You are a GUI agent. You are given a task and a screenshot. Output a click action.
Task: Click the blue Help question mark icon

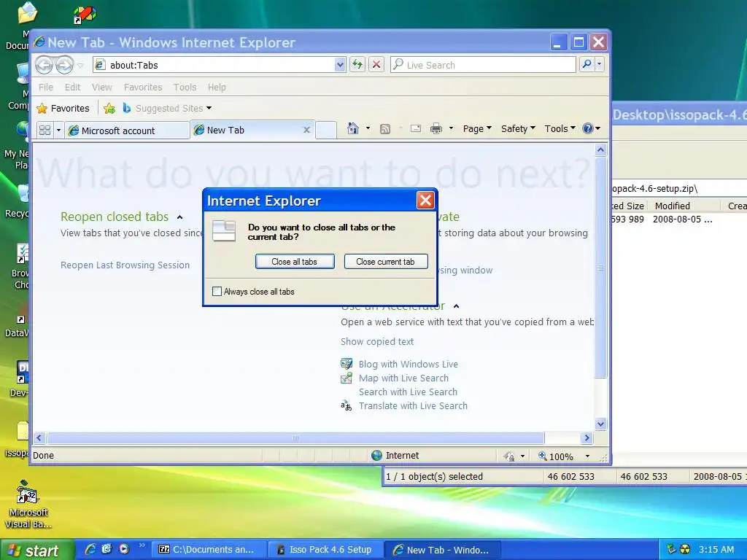point(588,128)
